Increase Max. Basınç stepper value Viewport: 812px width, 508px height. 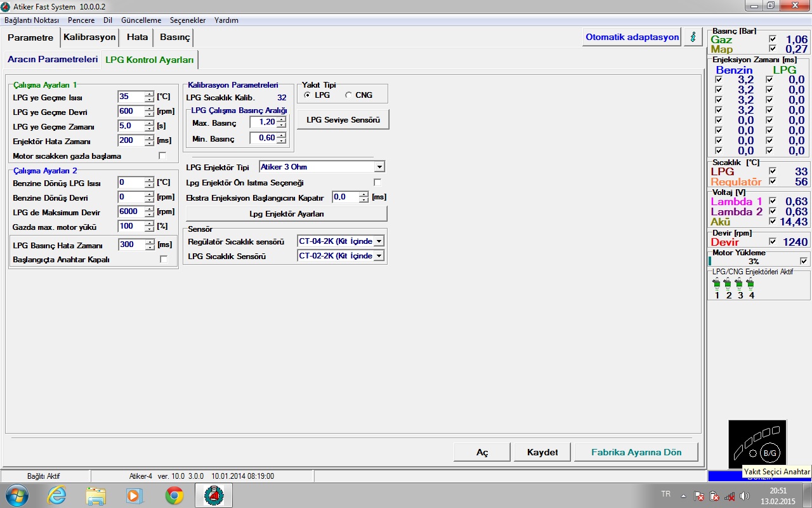pyautogui.click(x=281, y=119)
